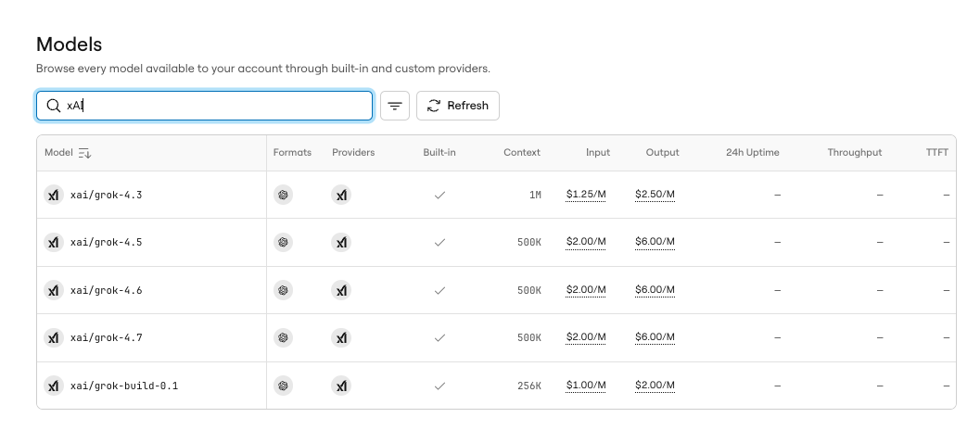Click Built-in checkmark for xai/grok-4.3
This screenshot has height=443, width=980.
(x=440, y=195)
